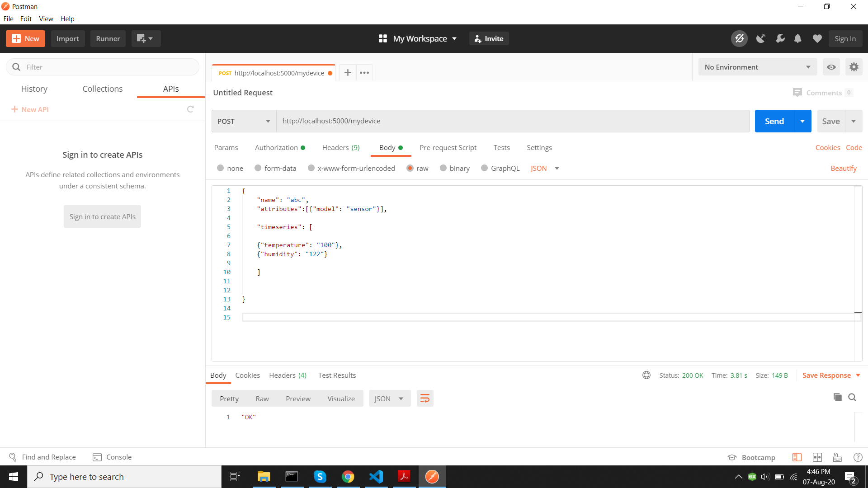The width and height of the screenshot is (868, 488).
Task: Copy the response body using copy icon
Action: coord(838,397)
